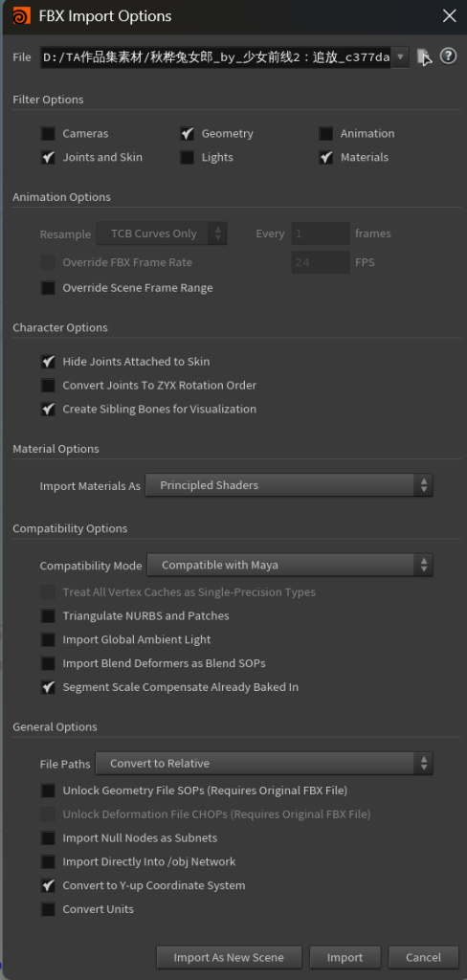Viewport: 467px width, 980px height.
Task: Click the Import button
Action: (345, 957)
